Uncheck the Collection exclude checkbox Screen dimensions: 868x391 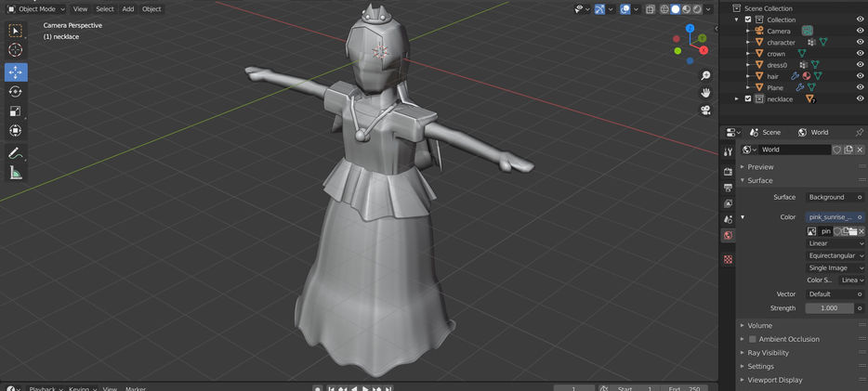(x=748, y=20)
